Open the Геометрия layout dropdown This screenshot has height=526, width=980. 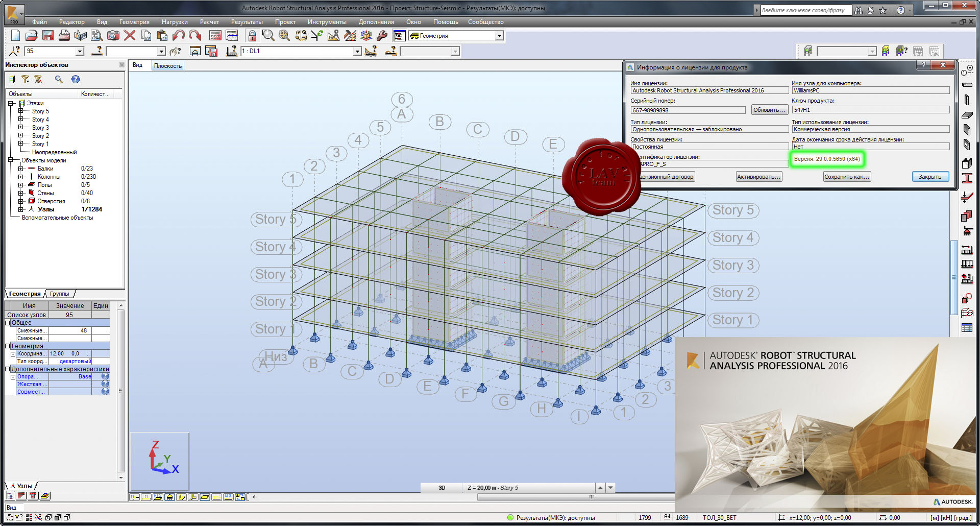coord(499,36)
